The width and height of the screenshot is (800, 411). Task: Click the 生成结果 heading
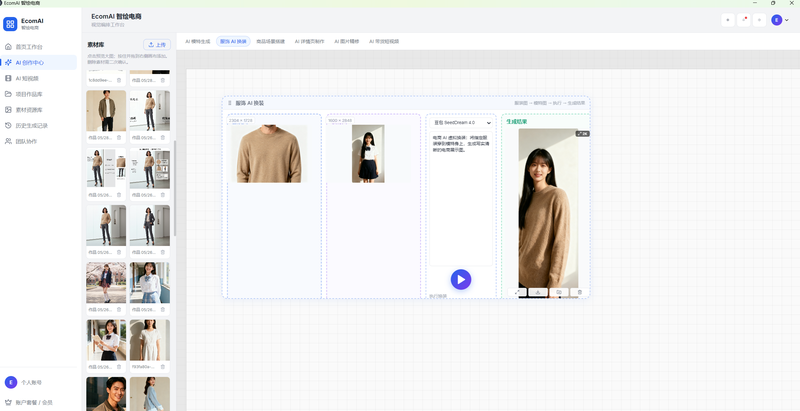tap(517, 122)
